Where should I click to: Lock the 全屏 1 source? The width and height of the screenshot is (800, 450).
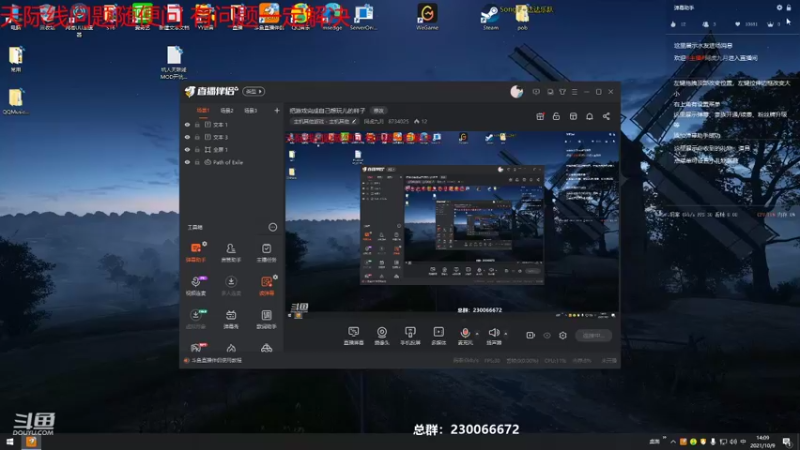coord(197,149)
